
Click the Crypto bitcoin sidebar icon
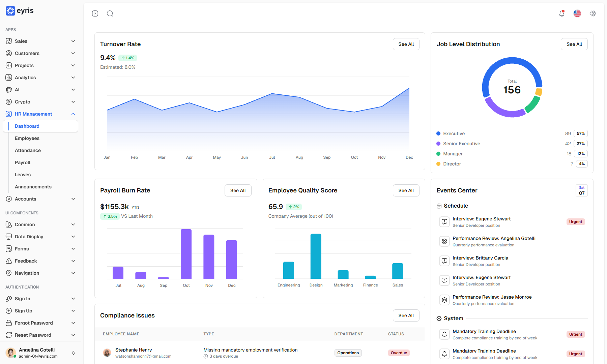click(x=9, y=102)
